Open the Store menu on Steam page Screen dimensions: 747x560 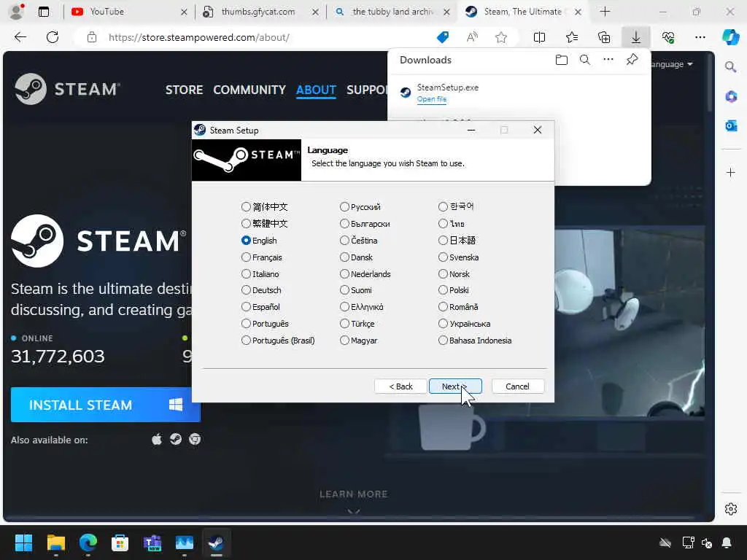pyautogui.click(x=184, y=90)
